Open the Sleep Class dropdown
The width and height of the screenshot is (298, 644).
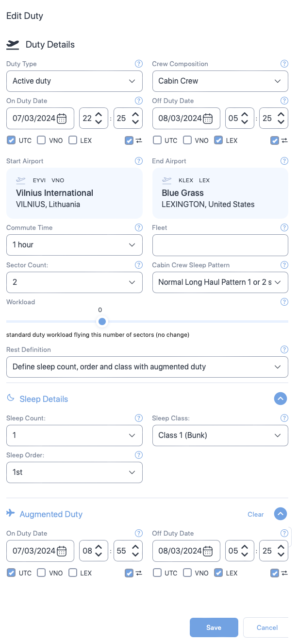click(x=220, y=435)
